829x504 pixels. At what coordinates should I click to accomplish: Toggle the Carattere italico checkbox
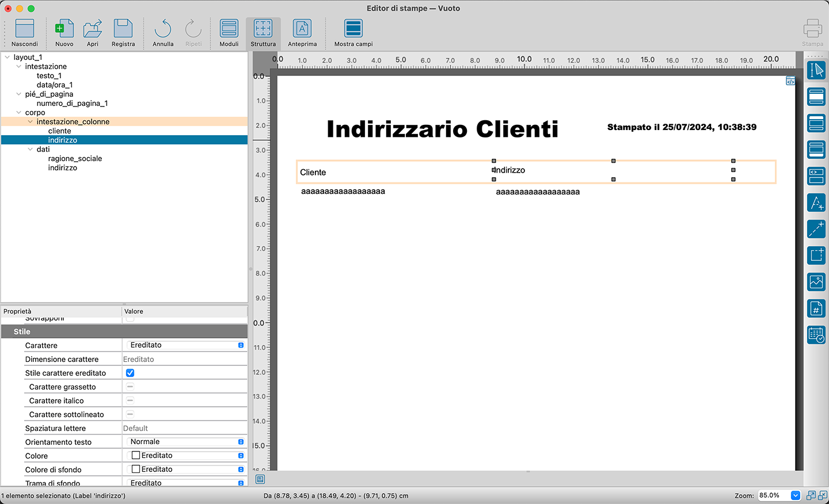tap(130, 400)
